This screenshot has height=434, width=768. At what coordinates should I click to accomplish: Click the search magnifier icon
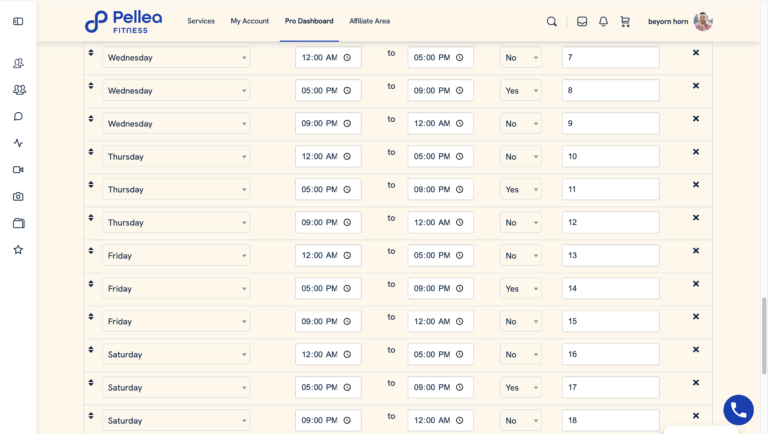pyautogui.click(x=552, y=22)
